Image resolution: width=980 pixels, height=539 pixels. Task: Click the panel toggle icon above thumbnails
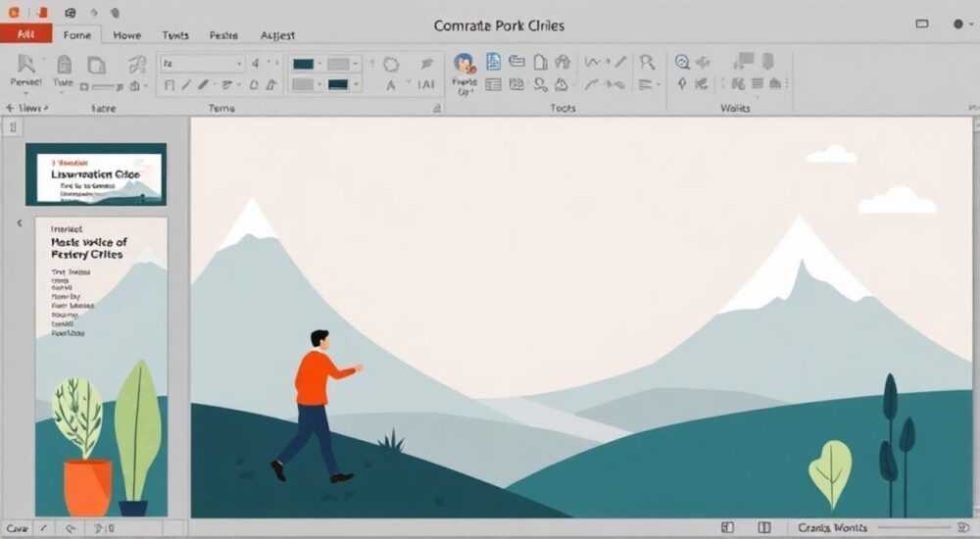coord(13,127)
